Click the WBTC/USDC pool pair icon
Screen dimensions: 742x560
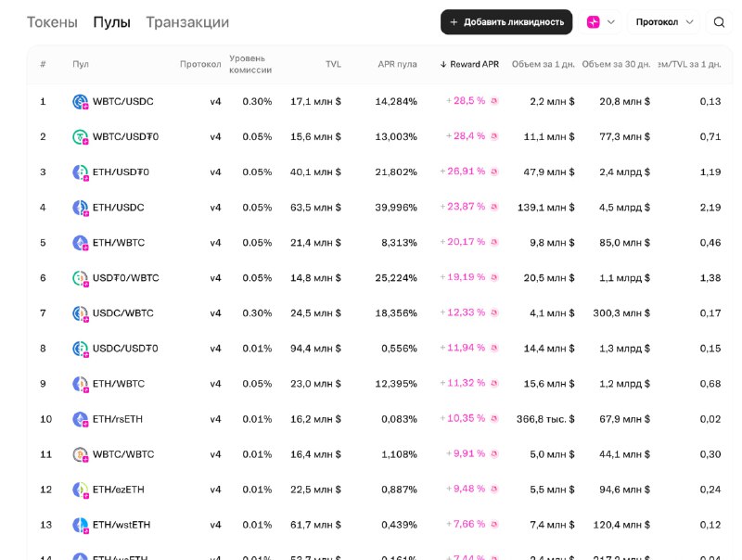(79, 101)
